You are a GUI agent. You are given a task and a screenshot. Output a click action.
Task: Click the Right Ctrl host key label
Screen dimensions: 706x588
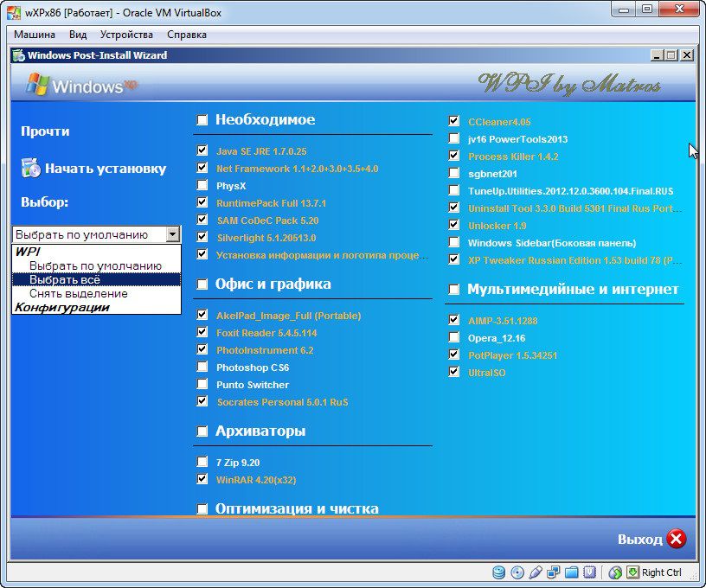pyautogui.click(x=661, y=572)
